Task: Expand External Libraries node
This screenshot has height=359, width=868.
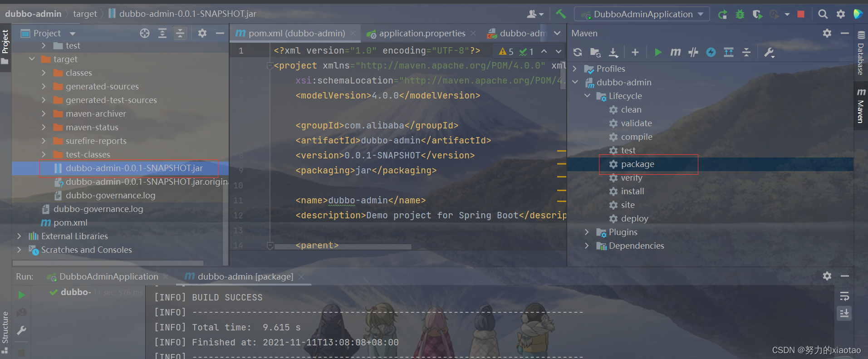Action: (19, 236)
